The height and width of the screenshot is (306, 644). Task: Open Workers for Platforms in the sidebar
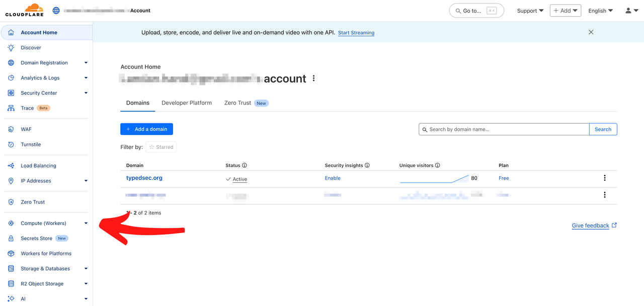pyautogui.click(x=46, y=253)
